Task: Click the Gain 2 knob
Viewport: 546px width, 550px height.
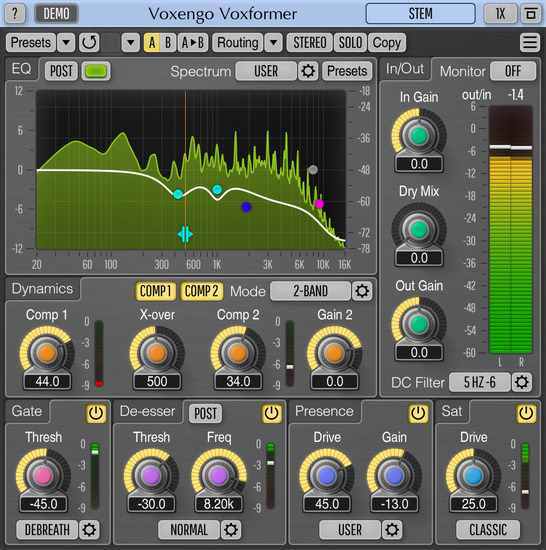Action: click(335, 353)
